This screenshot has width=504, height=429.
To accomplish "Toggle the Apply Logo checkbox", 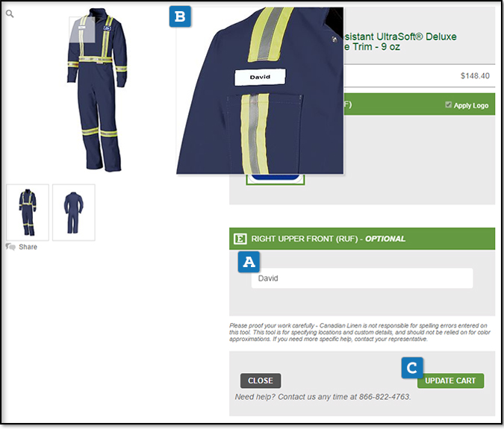I will (x=448, y=105).
